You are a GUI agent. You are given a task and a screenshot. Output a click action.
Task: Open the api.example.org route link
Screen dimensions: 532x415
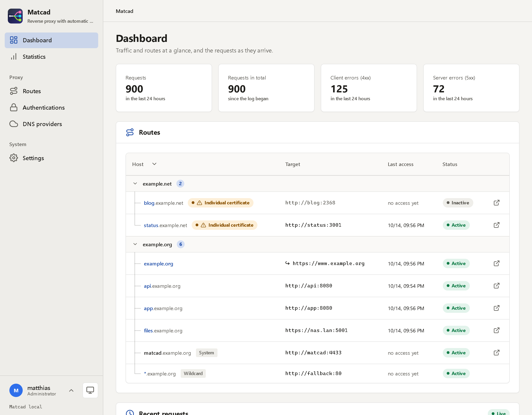pyautogui.click(x=162, y=286)
